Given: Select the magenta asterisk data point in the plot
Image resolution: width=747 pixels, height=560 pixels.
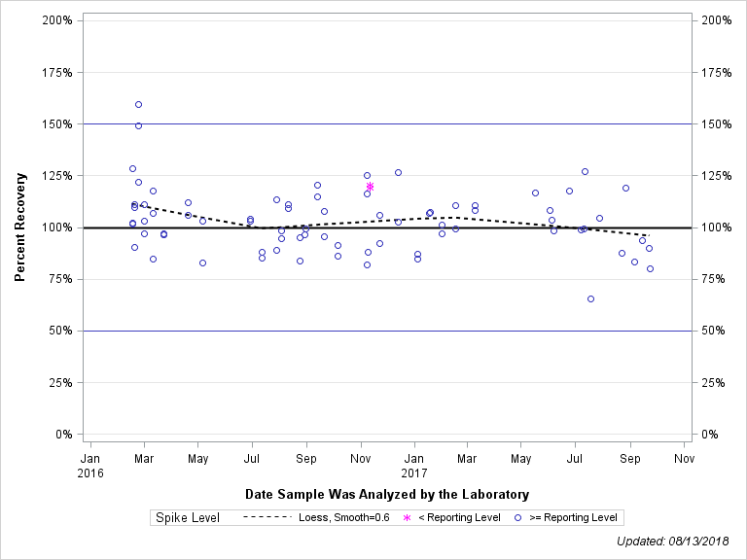Looking at the screenshot, I should 371,187.
